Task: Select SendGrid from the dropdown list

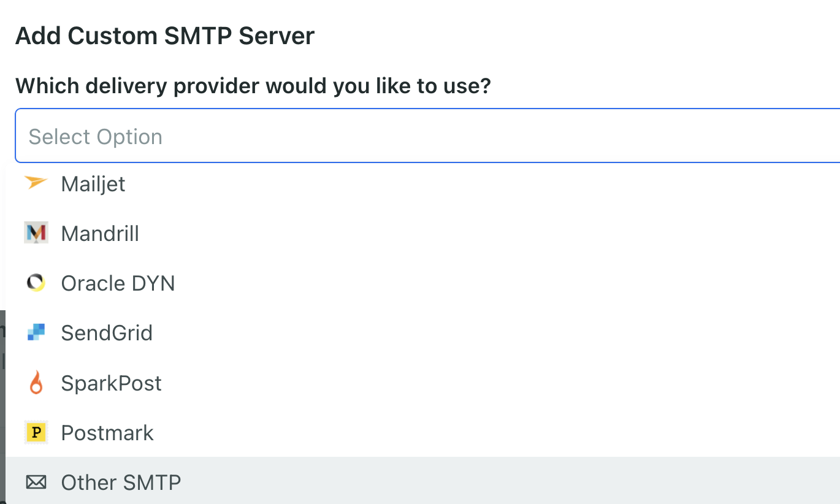Action: (x=107, y=333)
